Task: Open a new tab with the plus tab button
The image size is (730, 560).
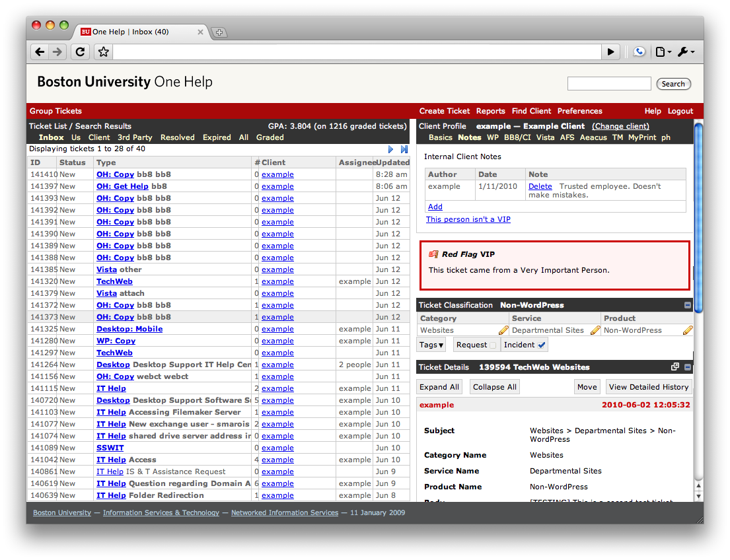Action: [x=219, y=32]
